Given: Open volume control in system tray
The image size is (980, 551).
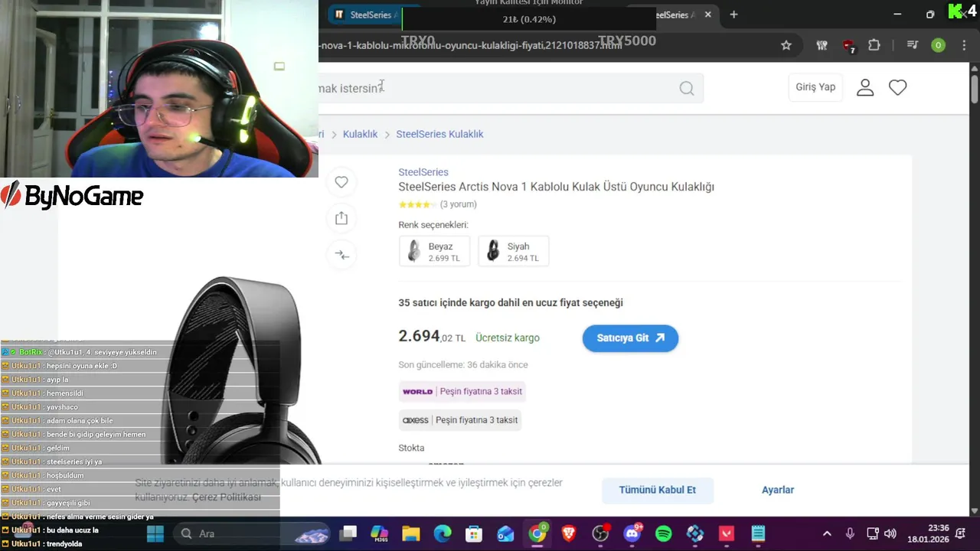Looking at the screenshot, I should click(x=890, y=533).
